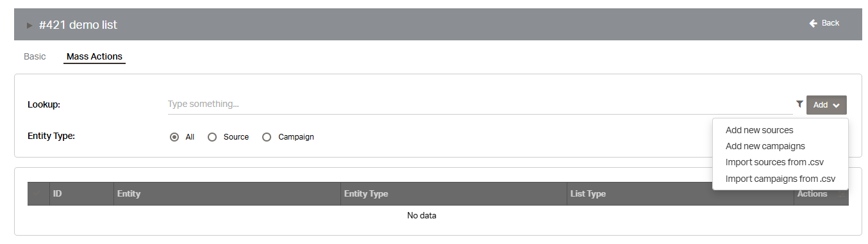Screen dimensions: 868x244
Task: Open the Add dropdown button
Action: pyautogui.click(x=826, y=105)
